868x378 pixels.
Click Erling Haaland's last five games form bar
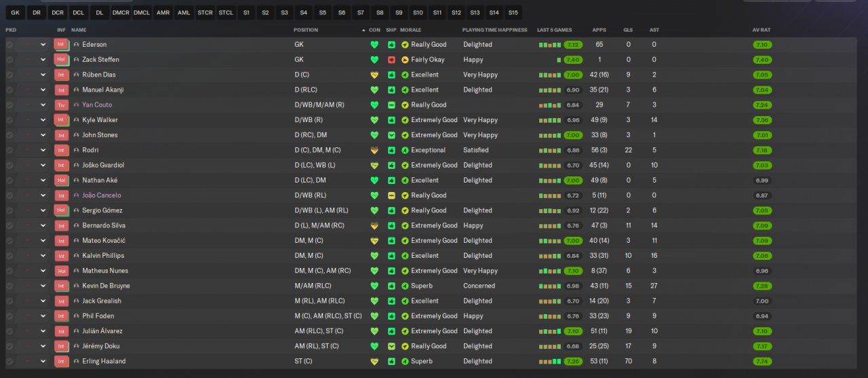[550, 361]
